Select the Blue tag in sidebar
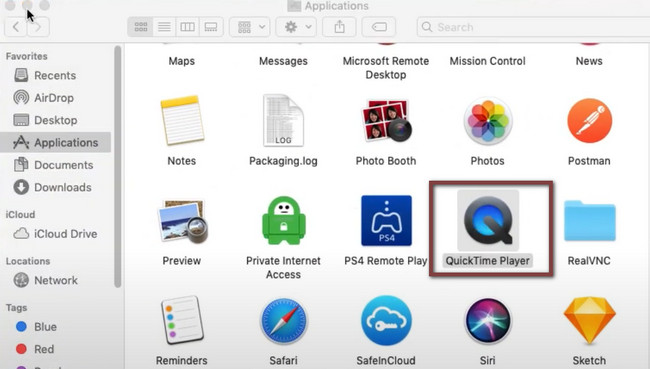The image size is (650, 369). pos(55,327)
